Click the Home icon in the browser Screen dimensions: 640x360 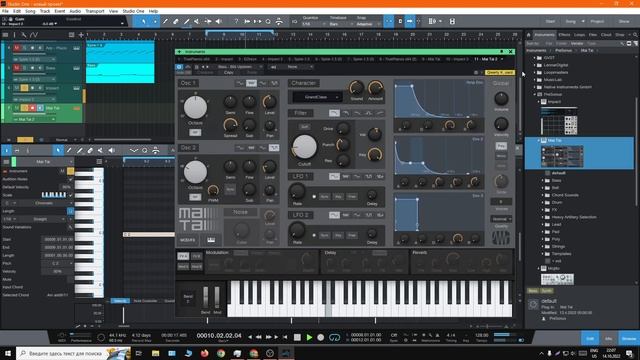tap(529, 35)
